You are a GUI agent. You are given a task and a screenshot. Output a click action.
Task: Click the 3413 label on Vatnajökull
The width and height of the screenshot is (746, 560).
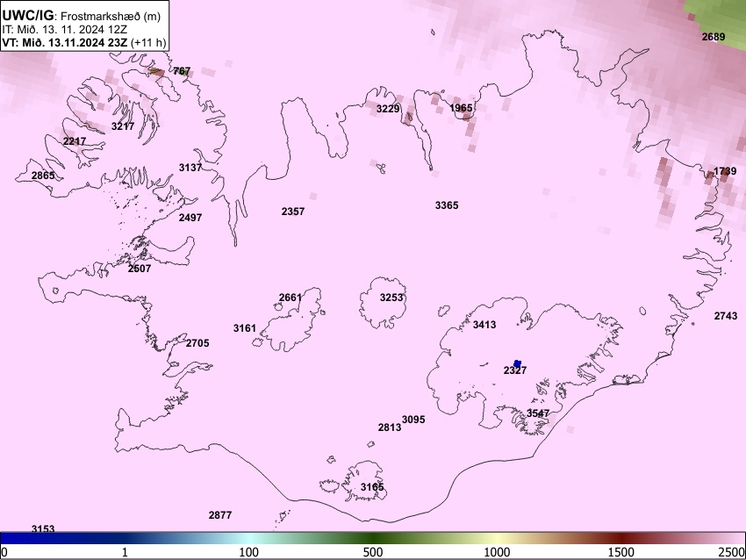pos(484,325)
